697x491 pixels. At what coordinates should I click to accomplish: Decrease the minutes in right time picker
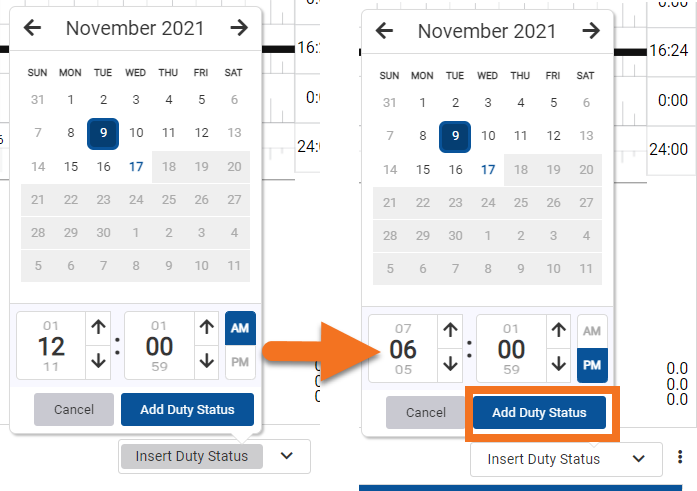point(558,365)
